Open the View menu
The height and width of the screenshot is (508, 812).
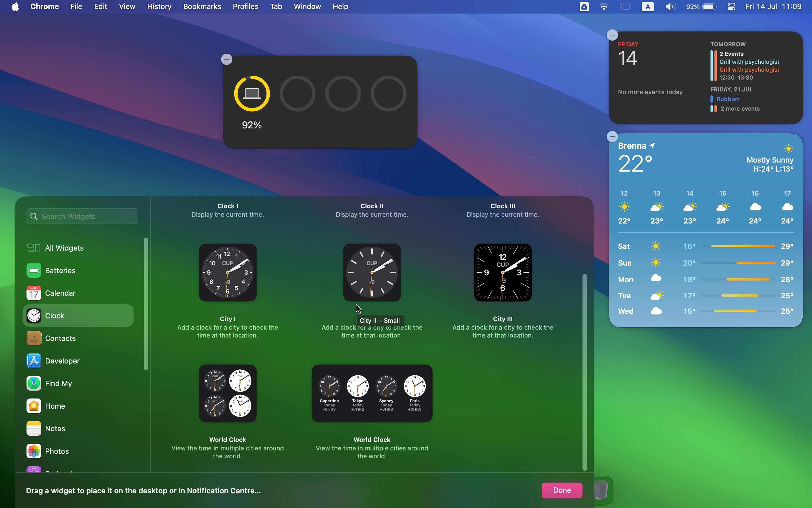pos(127,6)
